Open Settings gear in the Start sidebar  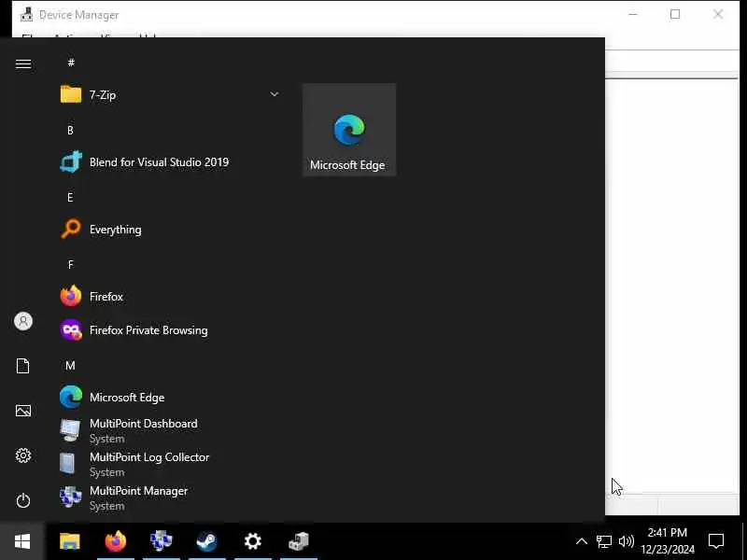click(x=22, y=455)
